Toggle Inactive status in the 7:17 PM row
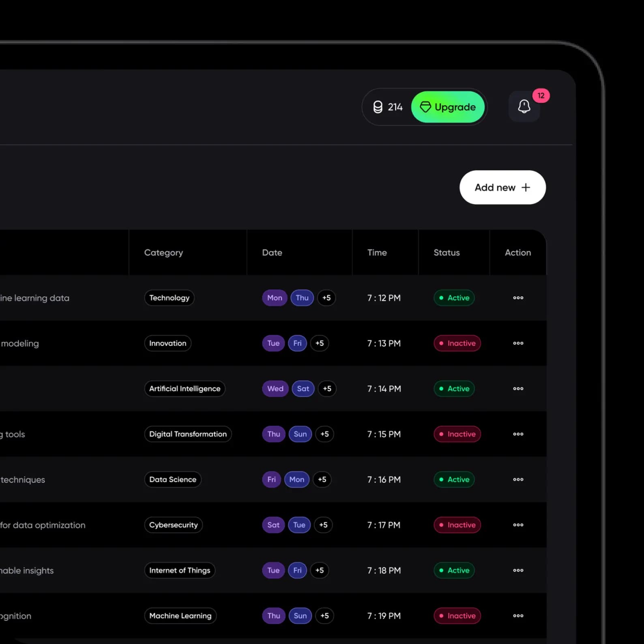The width and height of the screenshot is (644, 644). point(457,525)
